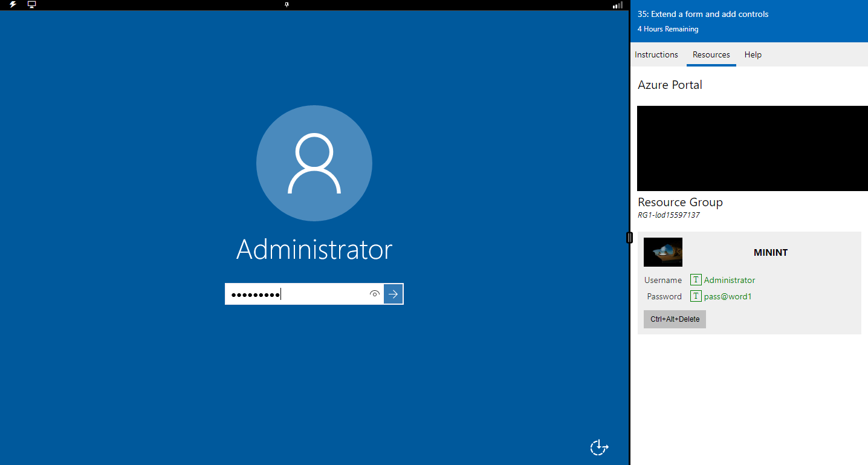Click the panel splitter handle

629,238
